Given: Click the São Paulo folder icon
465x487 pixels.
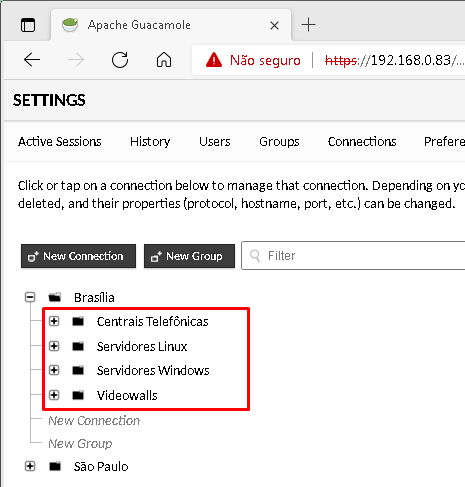Looking at the screenshot, I should [55, 466].
